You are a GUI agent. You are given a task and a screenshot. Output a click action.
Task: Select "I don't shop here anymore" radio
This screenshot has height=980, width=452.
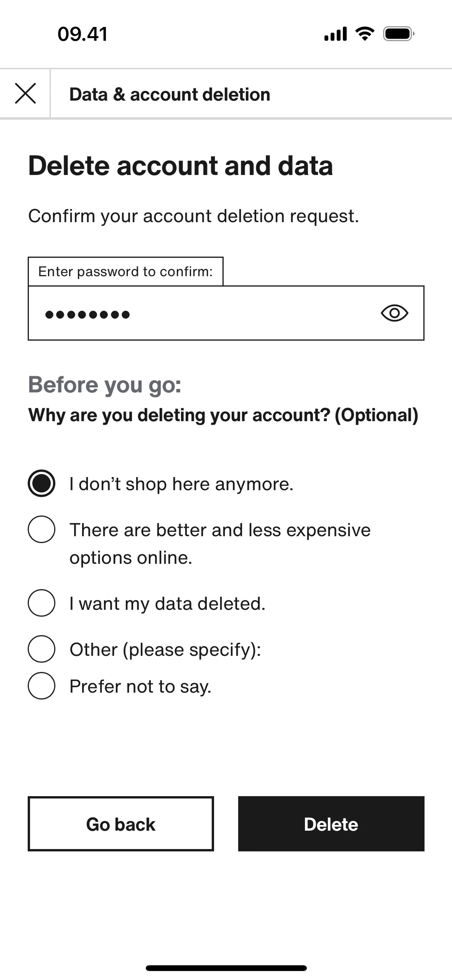(x=41, y=484)
